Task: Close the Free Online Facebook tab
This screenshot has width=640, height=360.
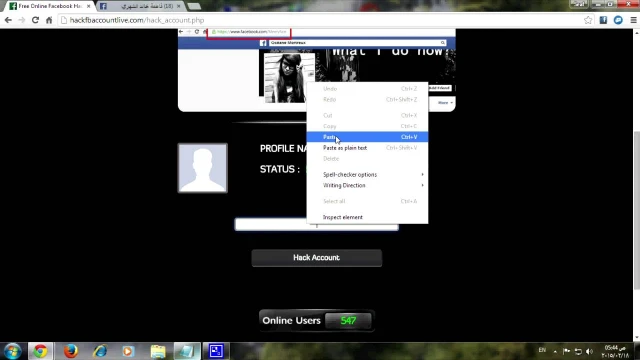Action: [x=89, y=6]
